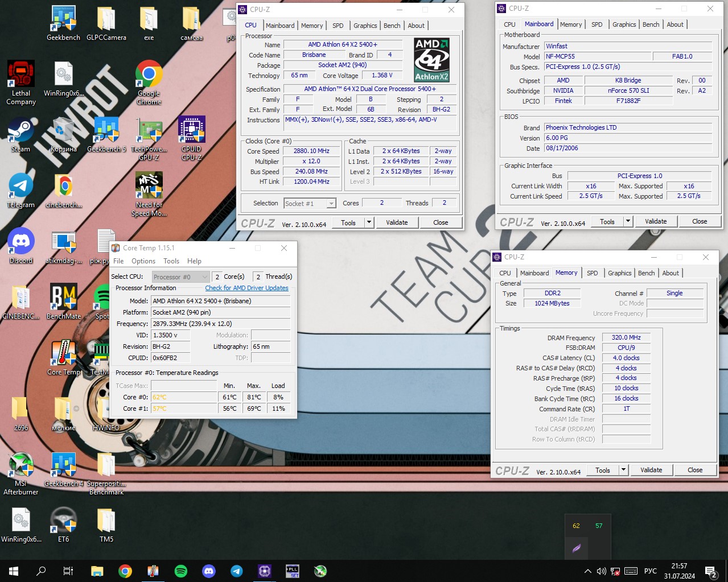Launch TechPowerUp GPU-Z desktop icon
Image resolution: width=728 pixels, height=582 pixels.
pos(149,138)
